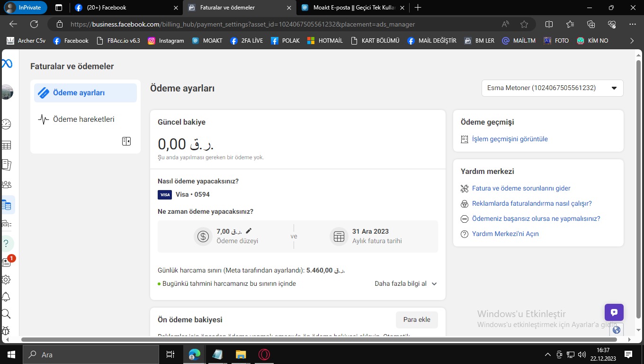Show more bookmarks with the chevron
The width and height of the screenshot is (644, 364).
click(632, 41)
